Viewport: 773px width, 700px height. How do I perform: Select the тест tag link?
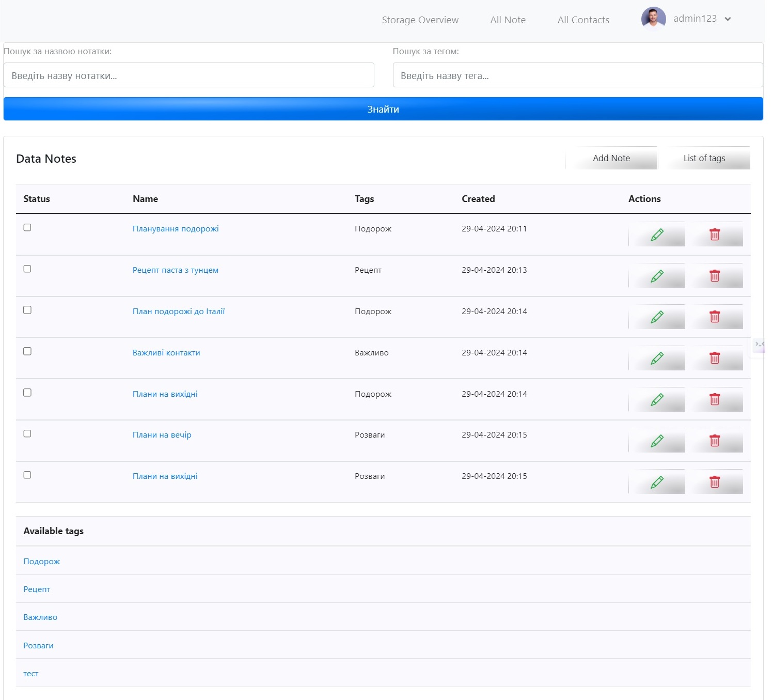[31, 673]
